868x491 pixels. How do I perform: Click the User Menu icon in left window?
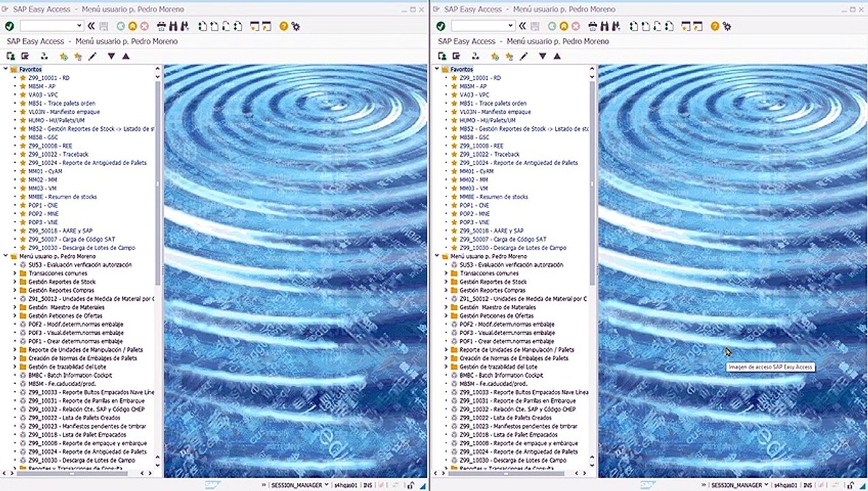click(11, 56)
